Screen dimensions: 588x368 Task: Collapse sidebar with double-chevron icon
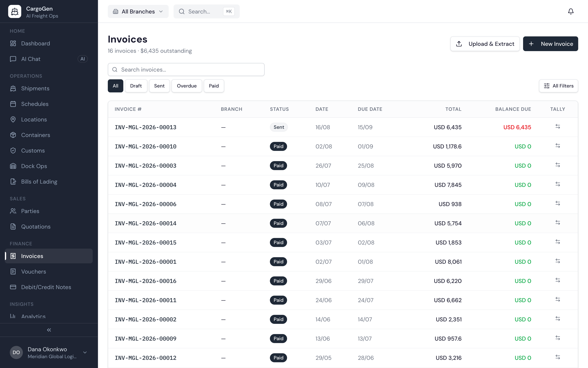[x=49, y=330]
